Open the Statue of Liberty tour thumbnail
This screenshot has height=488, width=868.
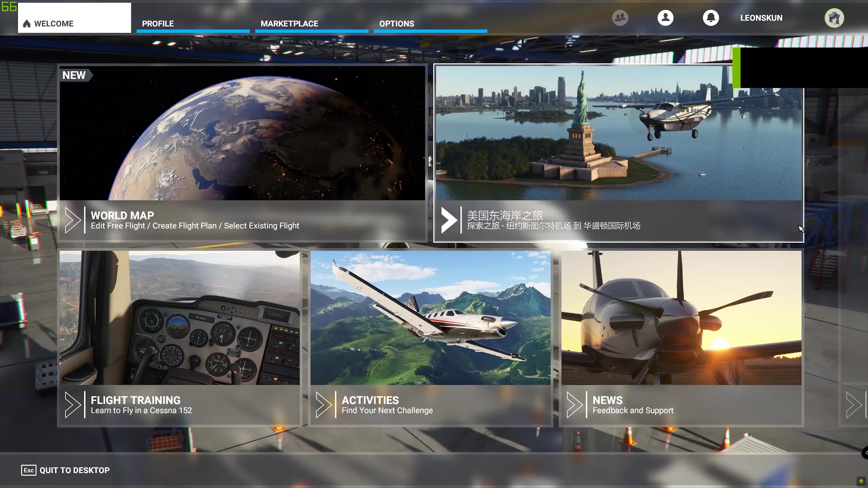[x=619, y=133]
